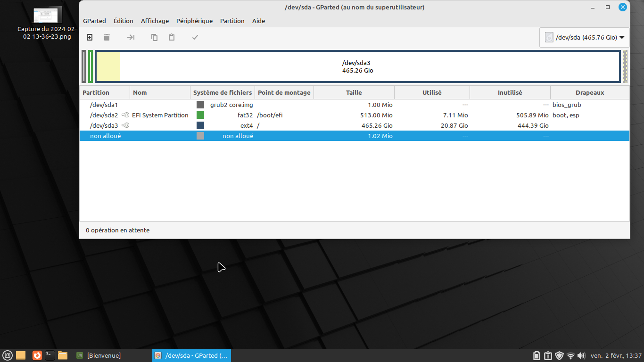Select the screenshot file icon on the desktop
This screenshot has width=644, height=362.
point(47,16)
